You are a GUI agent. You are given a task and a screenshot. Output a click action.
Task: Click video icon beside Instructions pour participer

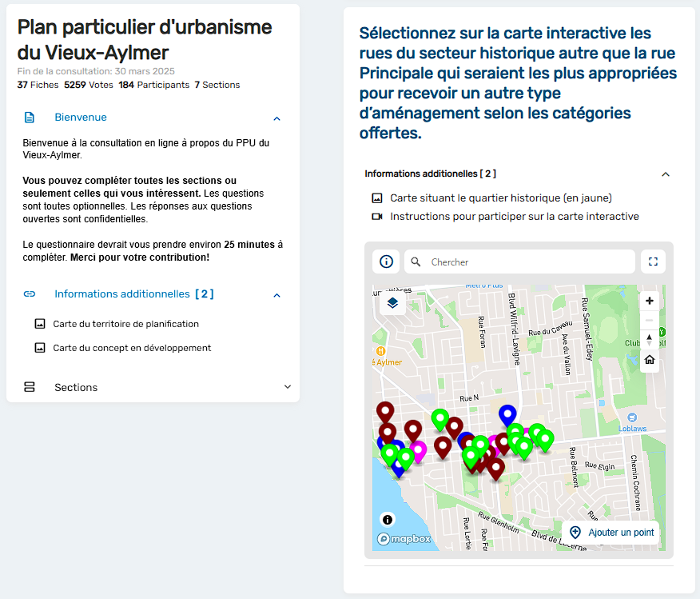(377, 217)
